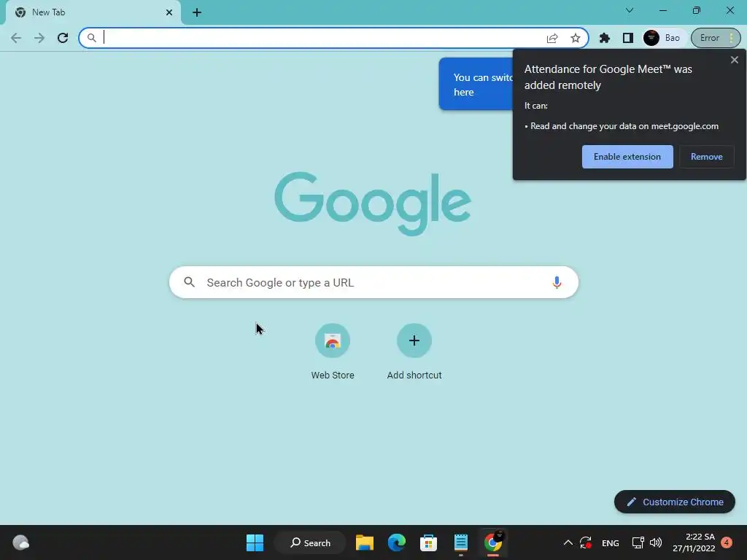Restore down the Chrome window
This screenshot has width=747, height=560.
[697, 10]
